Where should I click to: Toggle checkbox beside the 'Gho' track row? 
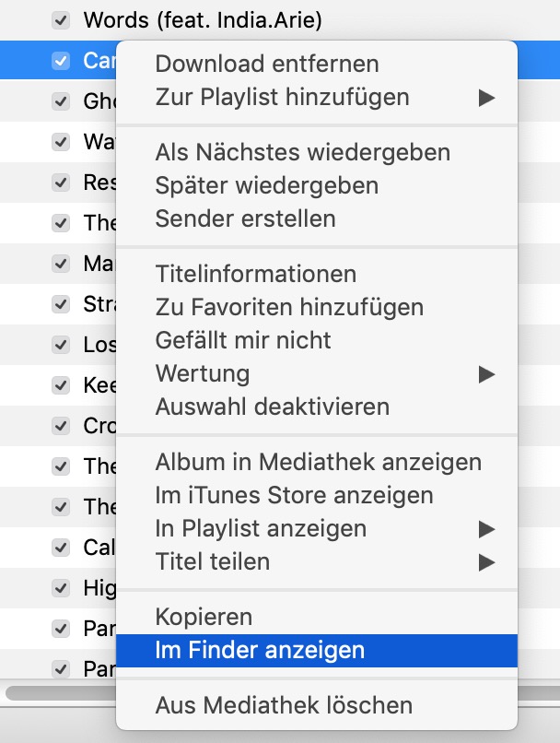click(61, 101)
